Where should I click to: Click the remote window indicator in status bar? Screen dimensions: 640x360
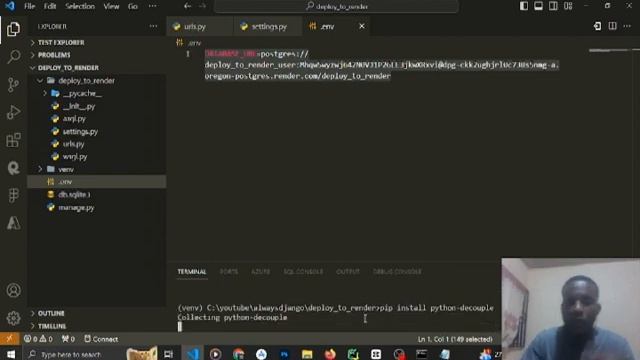(x=9, y=339)
